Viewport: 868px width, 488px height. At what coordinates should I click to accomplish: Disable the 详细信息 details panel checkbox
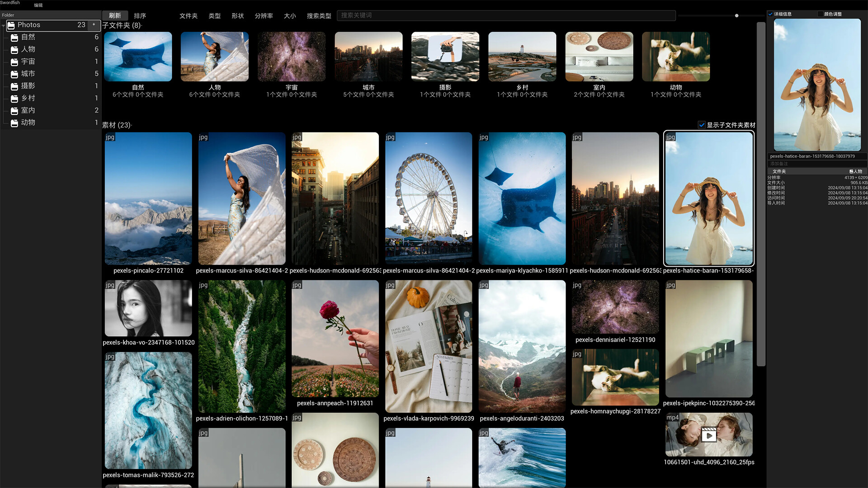click(770, 14)
